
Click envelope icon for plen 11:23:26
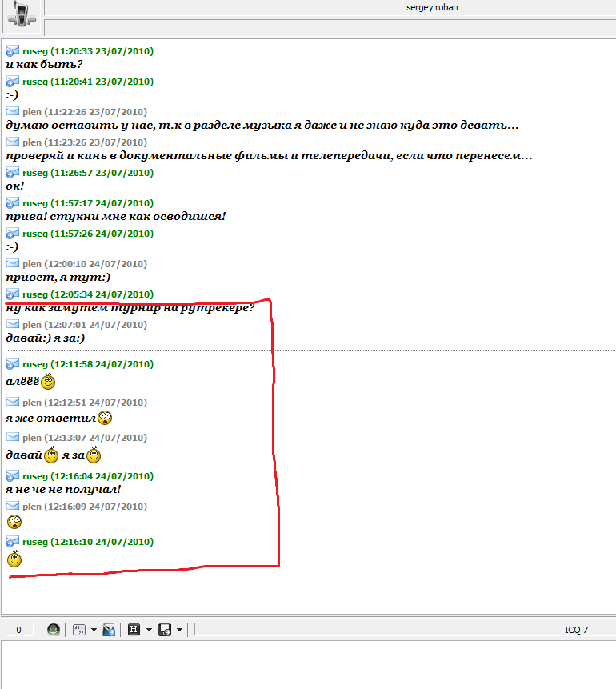13,142
